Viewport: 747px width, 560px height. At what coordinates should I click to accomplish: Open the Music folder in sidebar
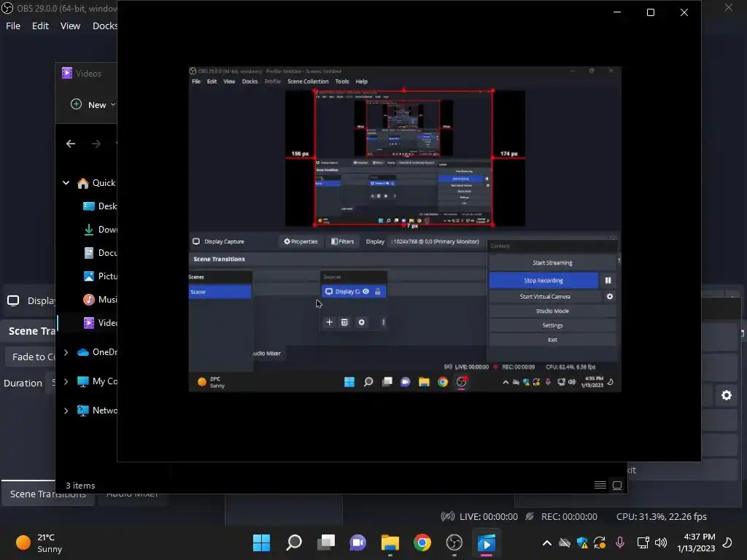99,300
